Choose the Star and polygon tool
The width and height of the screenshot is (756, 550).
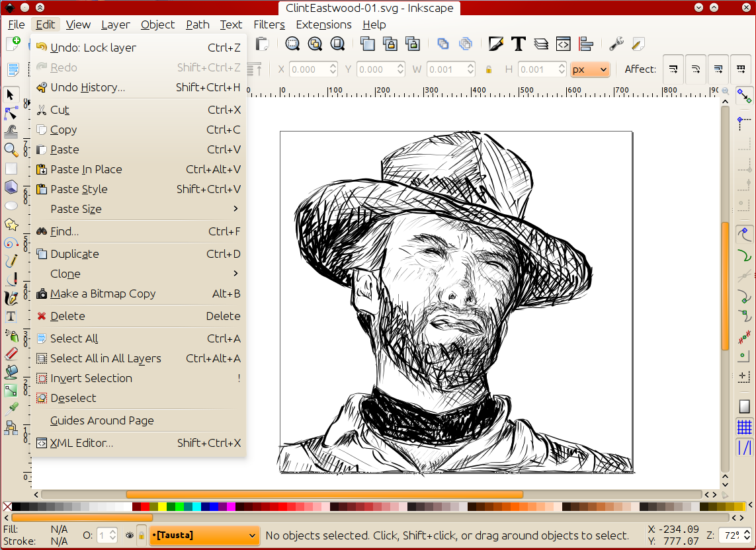coord(11,224)
